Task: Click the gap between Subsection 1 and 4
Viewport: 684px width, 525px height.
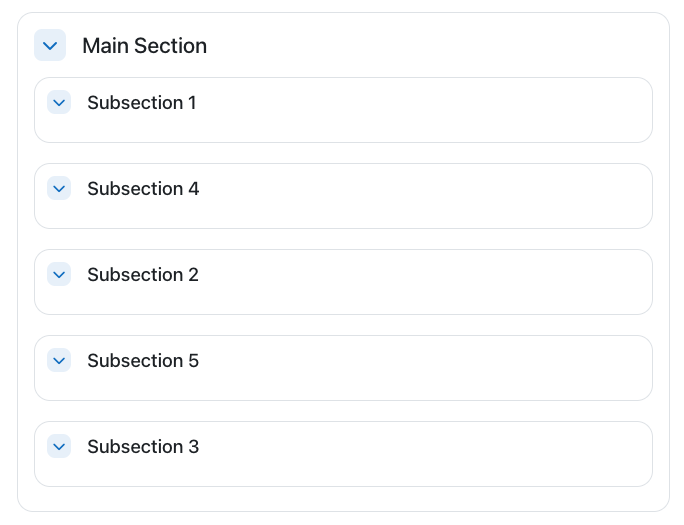Action: point(343,153)
